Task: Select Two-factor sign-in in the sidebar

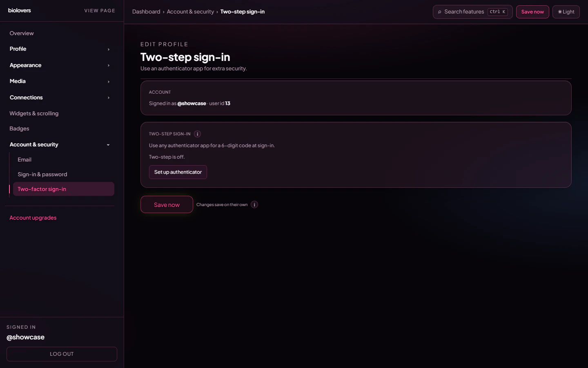Action: click(x=42, y=189)
